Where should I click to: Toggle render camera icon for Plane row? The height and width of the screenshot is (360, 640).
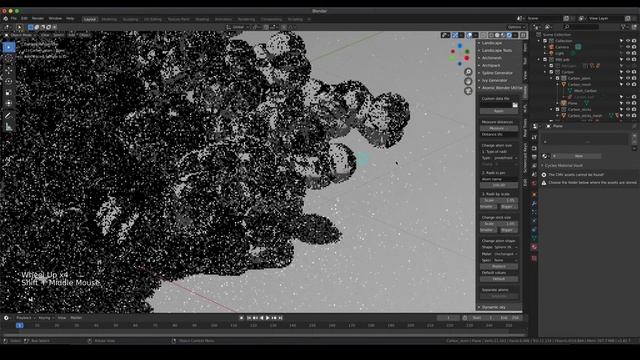(x=634, y=103)
